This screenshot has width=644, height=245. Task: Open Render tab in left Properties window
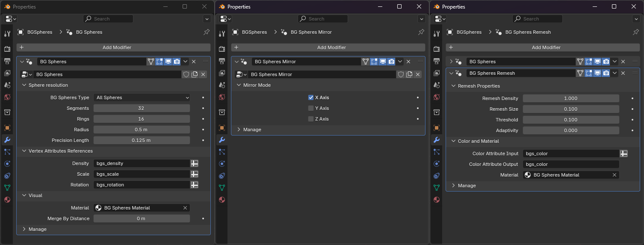click(x=7, y=49)
